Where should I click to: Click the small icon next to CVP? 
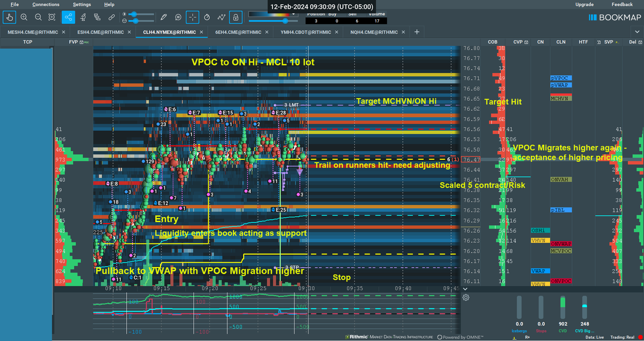coord(526,41)
